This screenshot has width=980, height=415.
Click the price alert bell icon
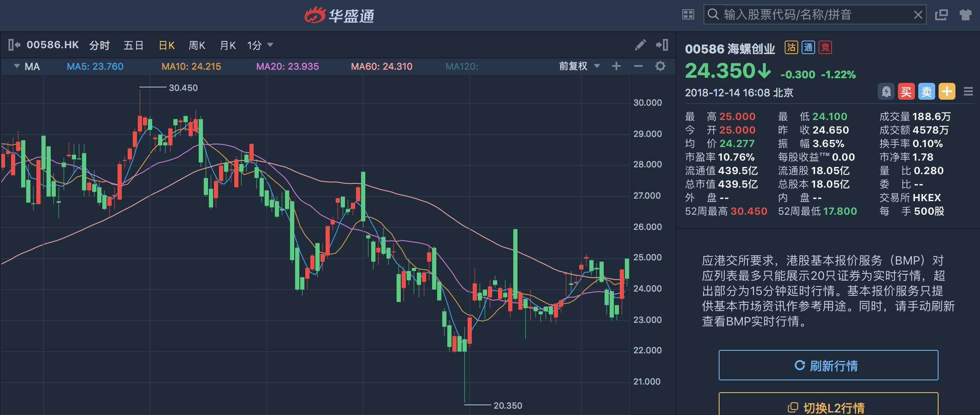[886, 91]
